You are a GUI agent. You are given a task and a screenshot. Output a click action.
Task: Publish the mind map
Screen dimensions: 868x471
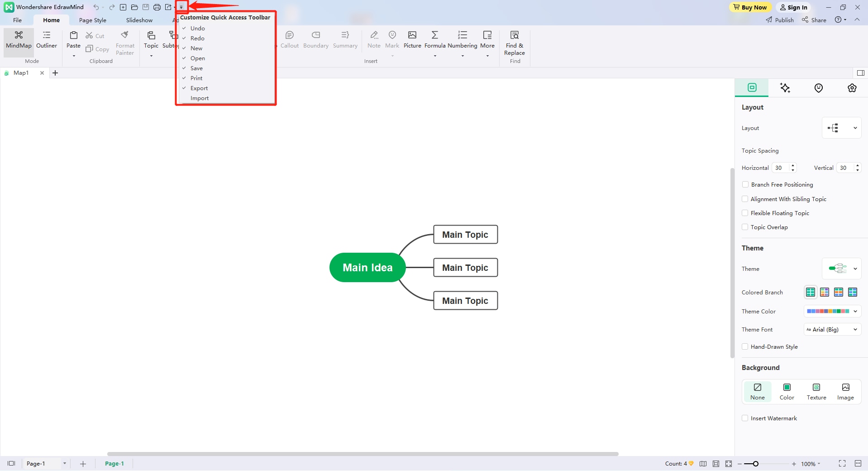tap(780, 20)
